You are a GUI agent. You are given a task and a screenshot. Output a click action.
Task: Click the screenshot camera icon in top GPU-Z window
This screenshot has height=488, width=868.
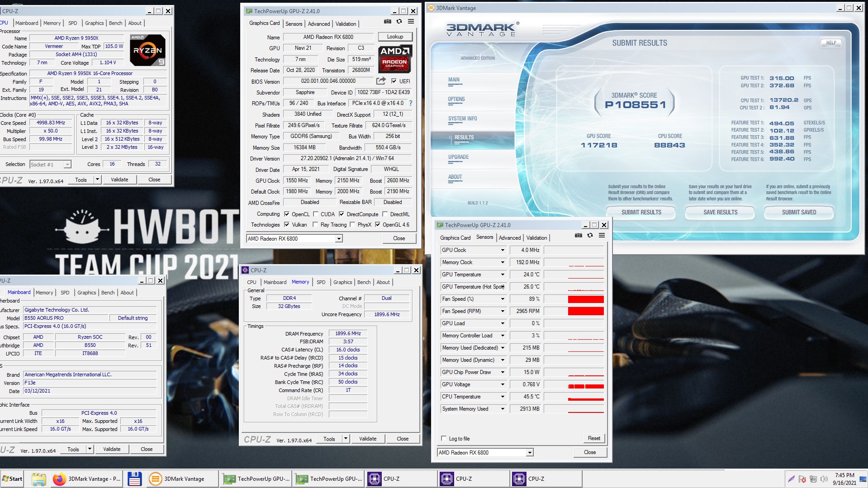(388, 21)
